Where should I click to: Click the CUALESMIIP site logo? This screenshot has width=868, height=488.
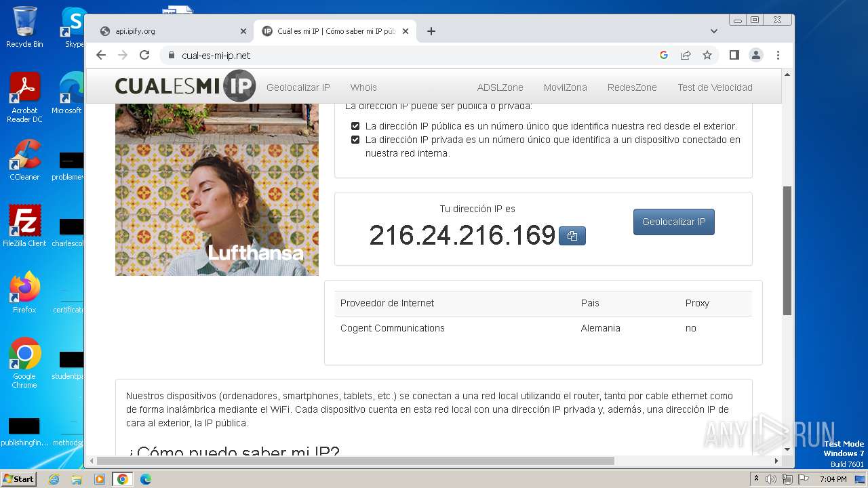pos(185,86)
